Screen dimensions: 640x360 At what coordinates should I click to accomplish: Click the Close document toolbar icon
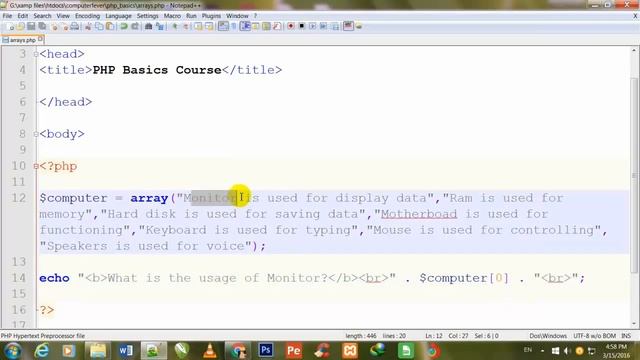pyautogui.click(x=54, y=27)
